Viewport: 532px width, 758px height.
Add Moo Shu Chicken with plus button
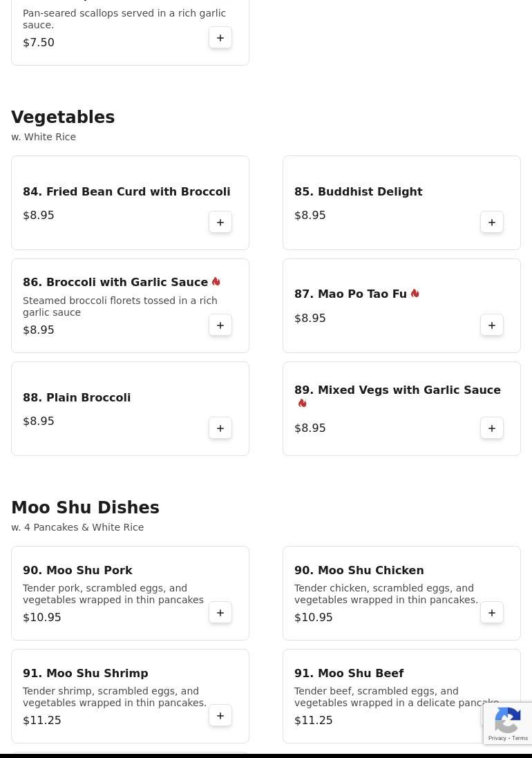[x=492, y=612]
